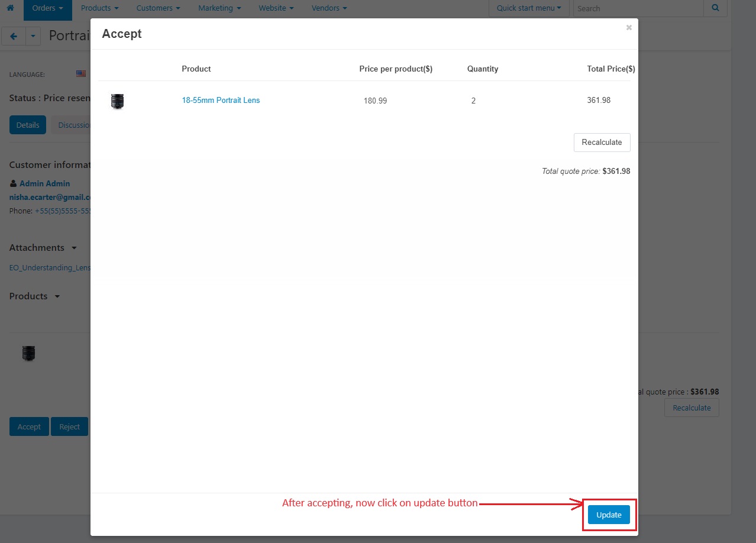Close the Accept dialog with X
This screenshot has width=756, height=543.
pyautogui.click(x=629, y=27)
